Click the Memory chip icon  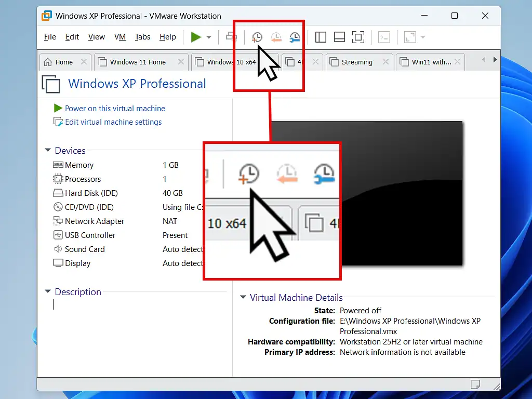[58, 165]
